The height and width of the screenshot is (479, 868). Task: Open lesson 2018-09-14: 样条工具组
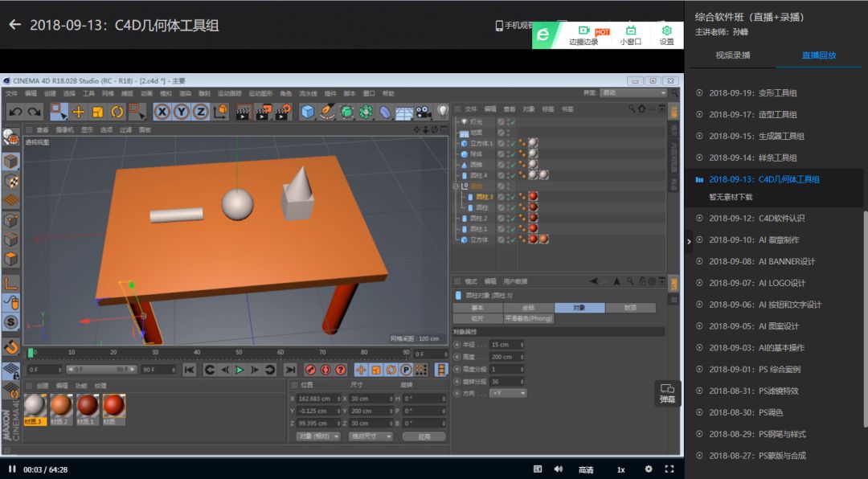coord(753,158)
